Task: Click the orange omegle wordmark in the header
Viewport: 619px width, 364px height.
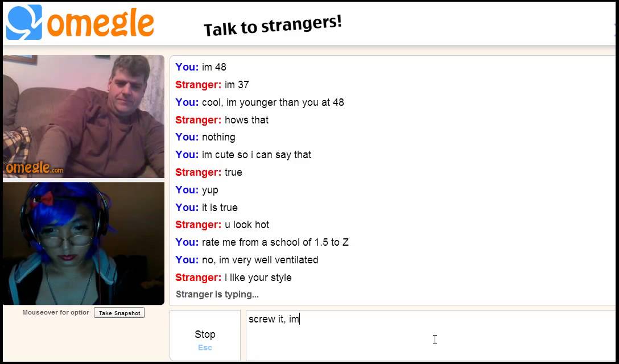Action: click(100, 23)
